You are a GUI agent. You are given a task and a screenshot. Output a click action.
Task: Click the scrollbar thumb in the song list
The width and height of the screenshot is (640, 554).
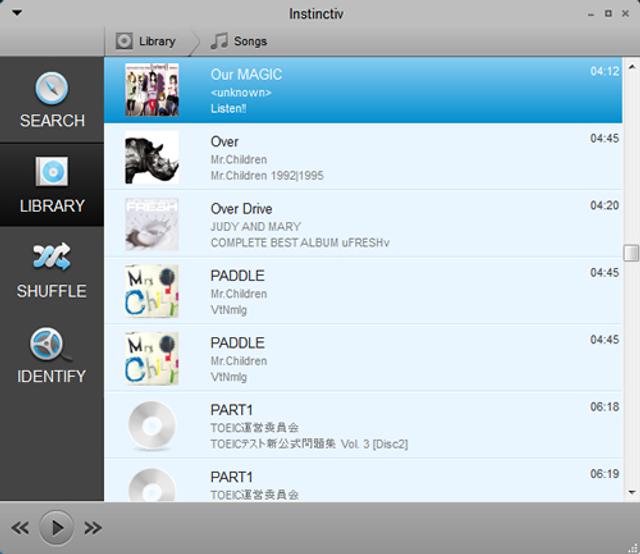pos(631,253)
